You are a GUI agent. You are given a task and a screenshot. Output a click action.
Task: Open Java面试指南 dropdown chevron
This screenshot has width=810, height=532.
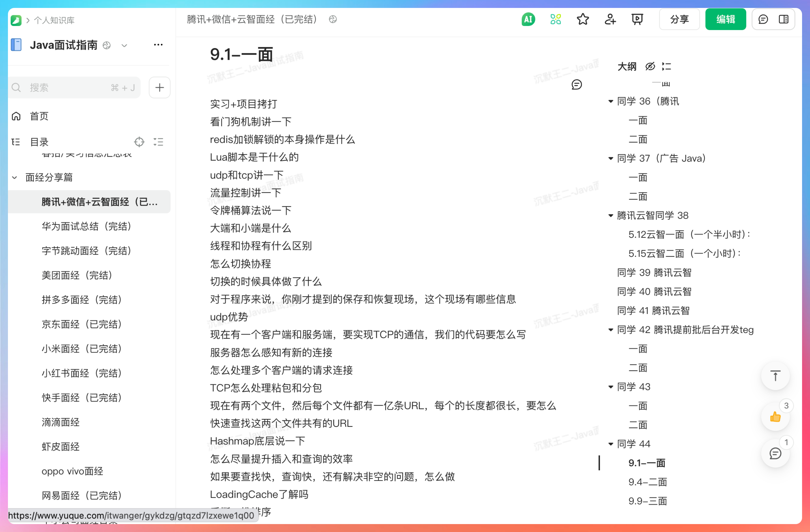pyautogui.click(x=124, y=45)
